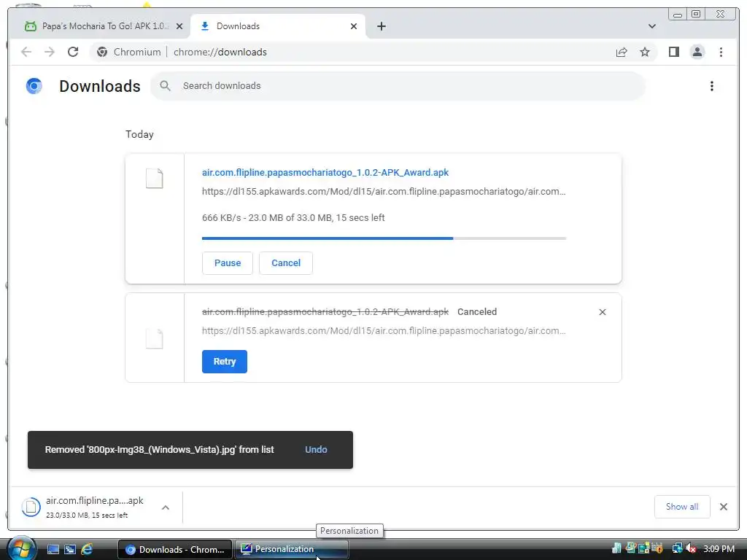Share this page icon

click(x=622, y=52)
